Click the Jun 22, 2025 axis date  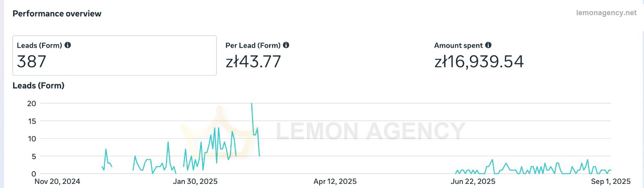click(473, 181)
